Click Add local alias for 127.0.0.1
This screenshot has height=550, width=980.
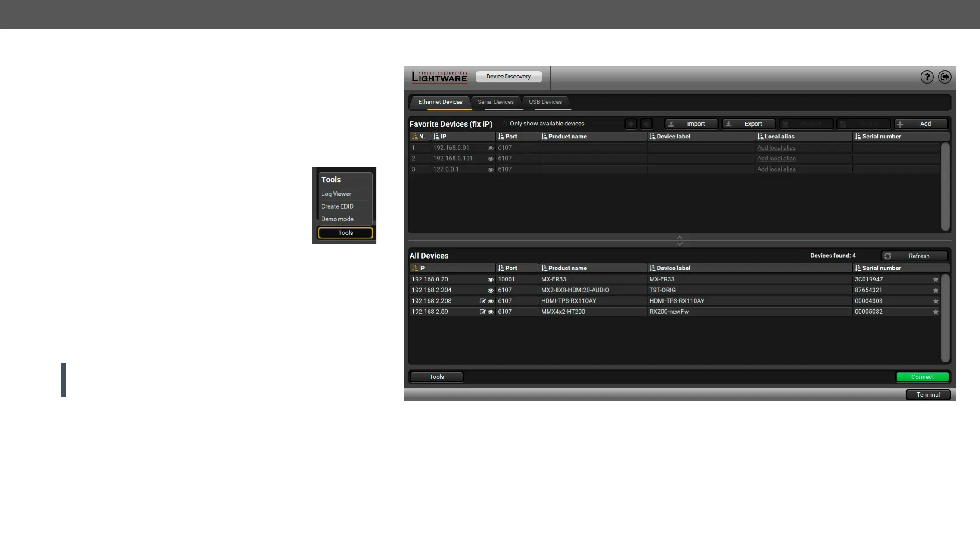tap(776, 169)
